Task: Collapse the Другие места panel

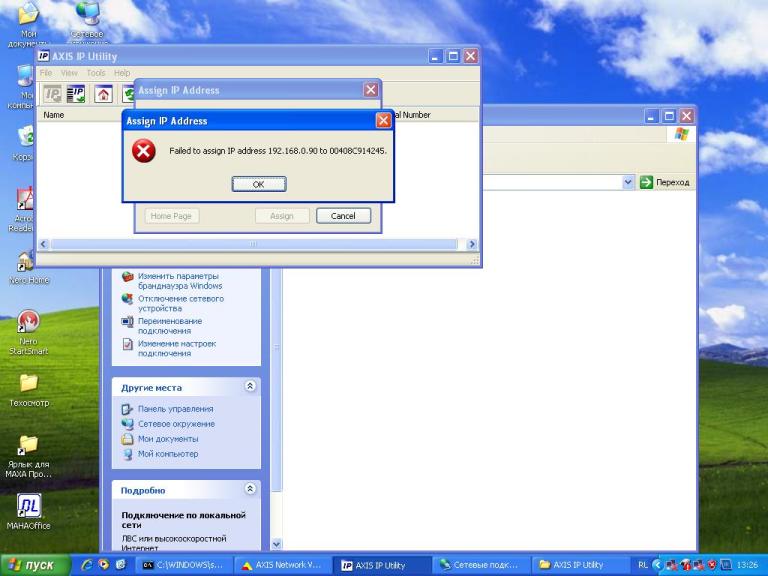Action: pos(250,386)
